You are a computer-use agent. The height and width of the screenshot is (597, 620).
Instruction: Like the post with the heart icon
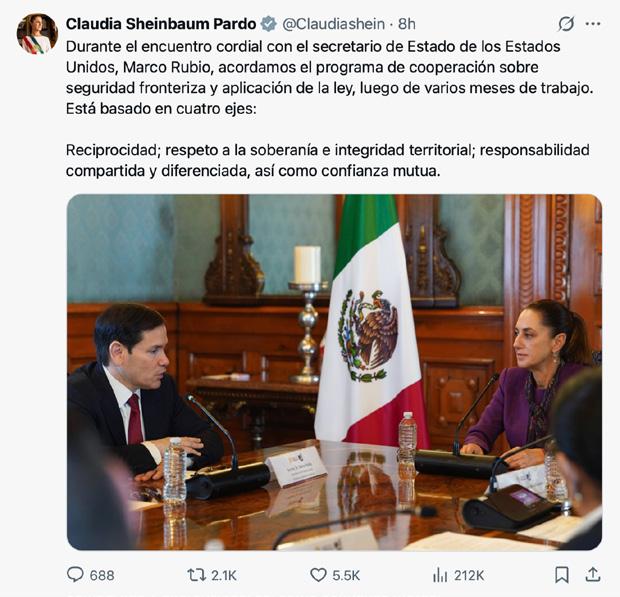pyautogui.click(x=318, y=575)
